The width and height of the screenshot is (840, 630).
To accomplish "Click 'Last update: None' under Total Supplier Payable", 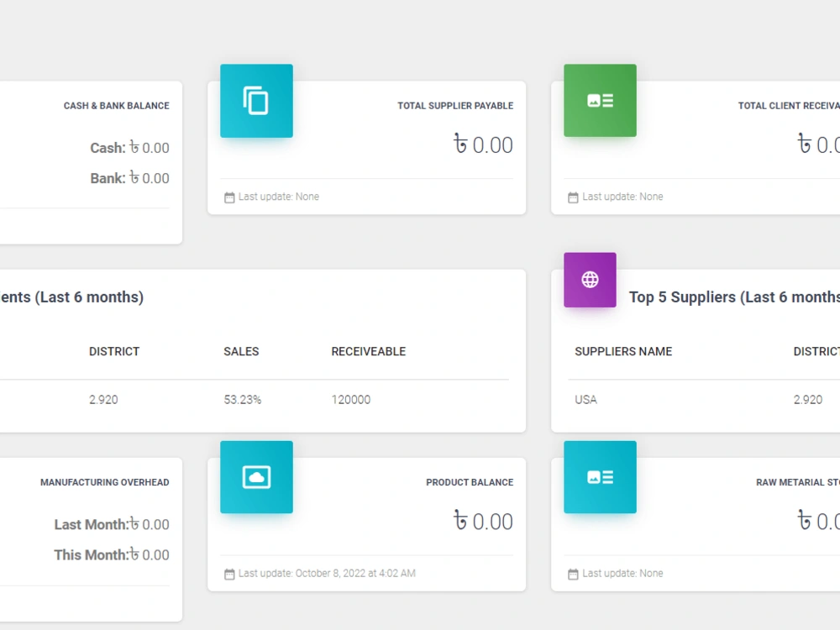I will pyautogui.click(x=279, y=197).
